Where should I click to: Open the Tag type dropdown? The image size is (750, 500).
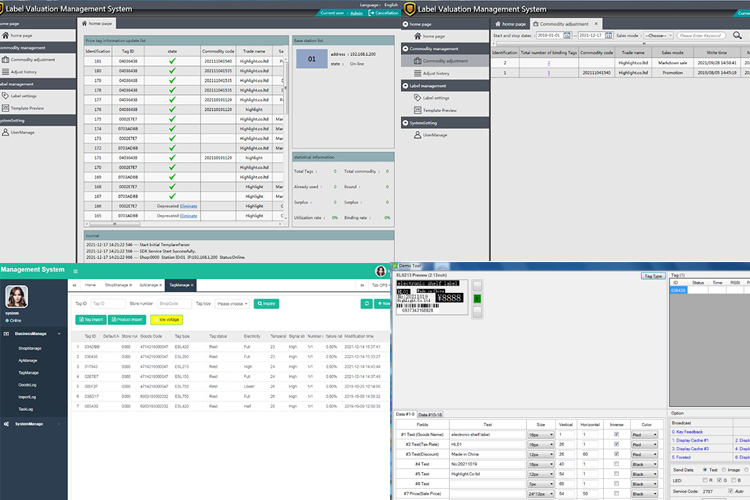tap(231, 303)
